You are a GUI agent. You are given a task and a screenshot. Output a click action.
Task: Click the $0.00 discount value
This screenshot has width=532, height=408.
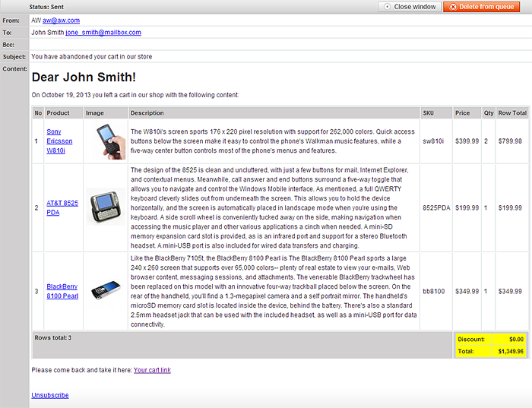tap(516, 339)
